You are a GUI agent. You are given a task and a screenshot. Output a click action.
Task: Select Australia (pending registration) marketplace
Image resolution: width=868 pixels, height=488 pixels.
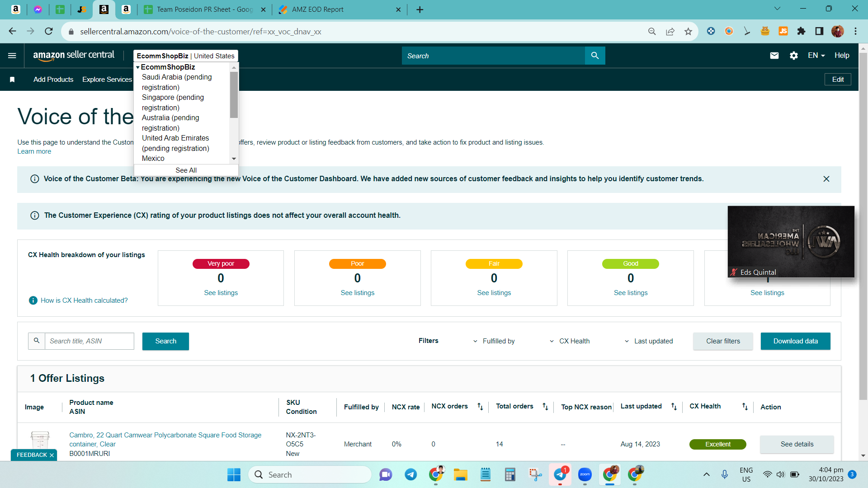170,123
